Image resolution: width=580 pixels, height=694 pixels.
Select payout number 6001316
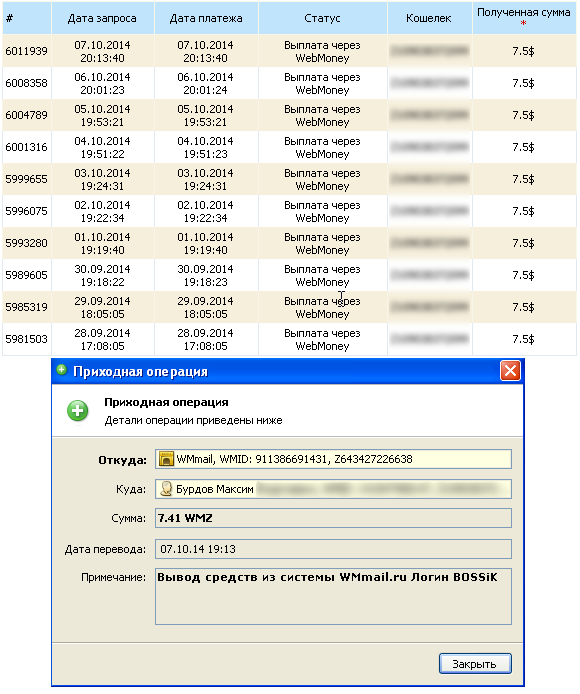coord(27,147)
